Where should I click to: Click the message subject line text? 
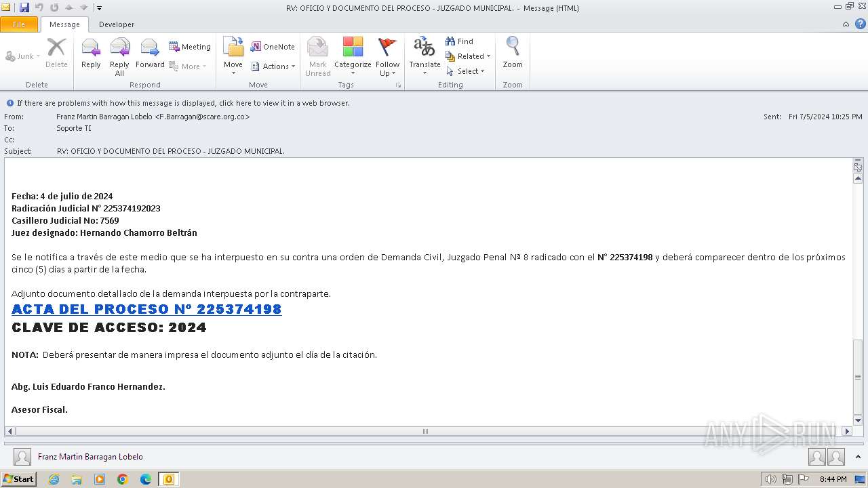point(171,151)
